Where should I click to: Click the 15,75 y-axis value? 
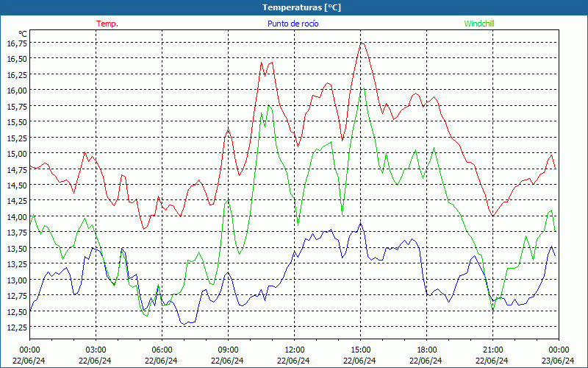(17, 107)
